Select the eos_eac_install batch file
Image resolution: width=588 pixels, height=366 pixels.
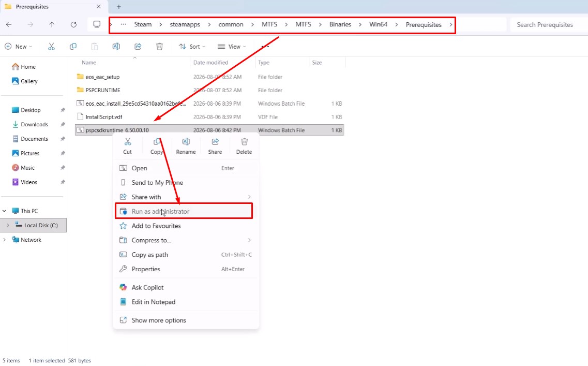(209, 104)
